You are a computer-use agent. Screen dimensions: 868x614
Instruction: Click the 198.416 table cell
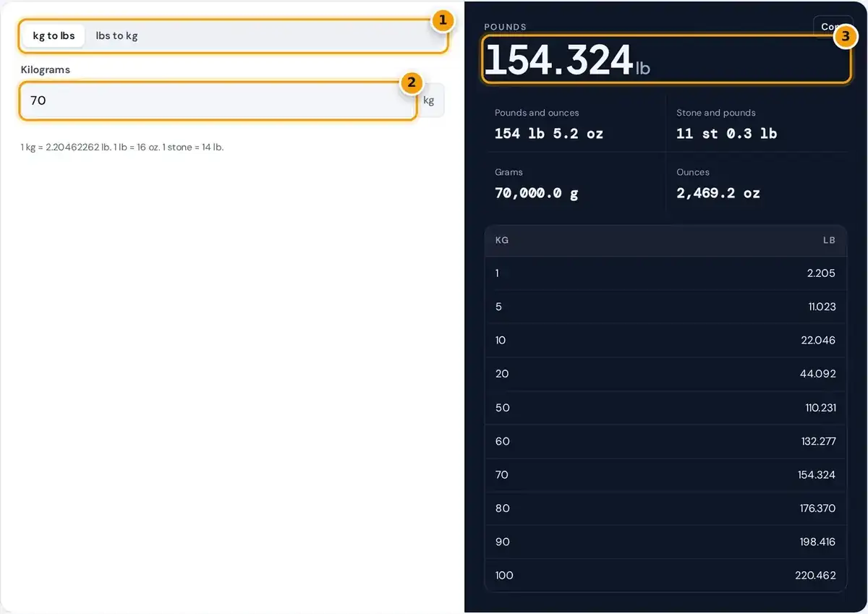[818, 542]
